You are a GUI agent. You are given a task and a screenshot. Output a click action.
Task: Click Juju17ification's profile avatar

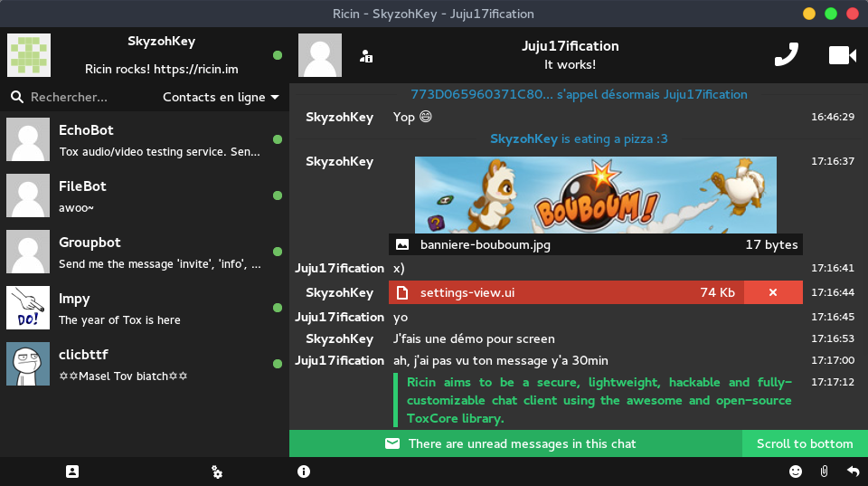pos(320,55)
